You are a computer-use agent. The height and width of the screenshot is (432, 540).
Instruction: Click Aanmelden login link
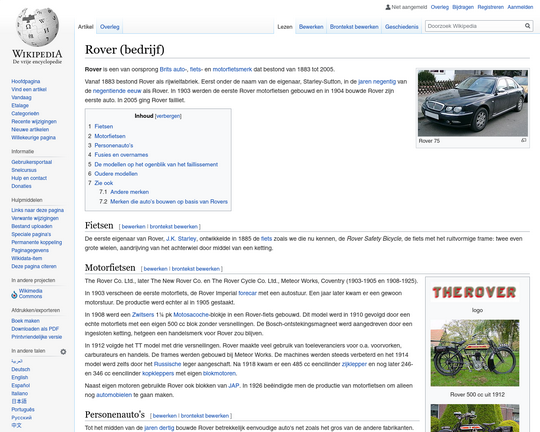point(520,7)
